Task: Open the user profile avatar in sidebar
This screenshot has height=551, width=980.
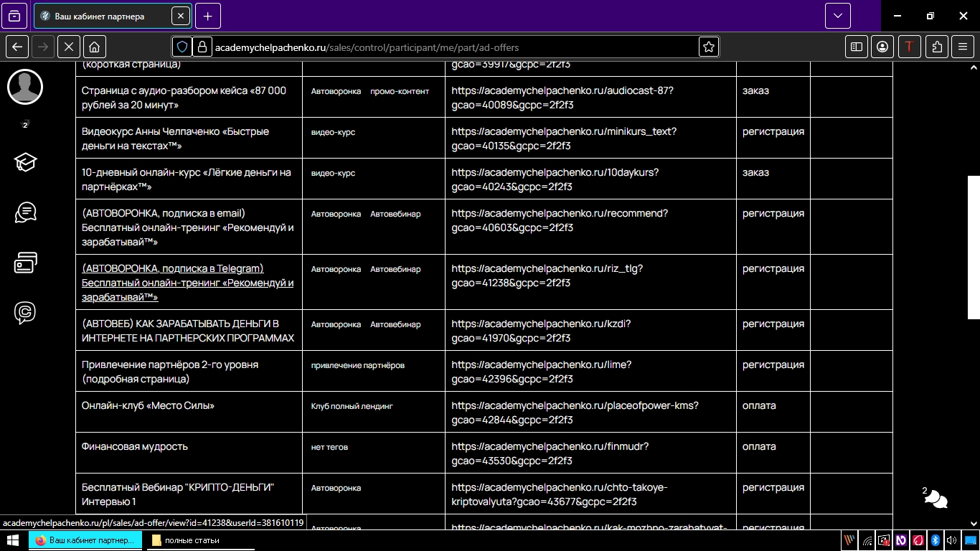Action: 25,87
